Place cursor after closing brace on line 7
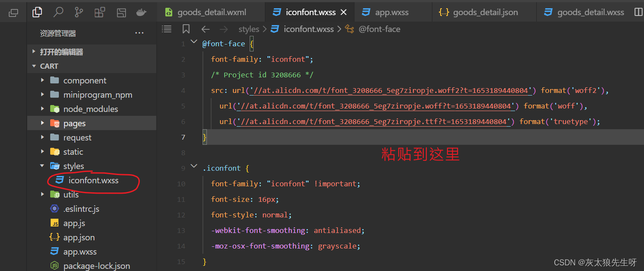 (x=208, y=137)
